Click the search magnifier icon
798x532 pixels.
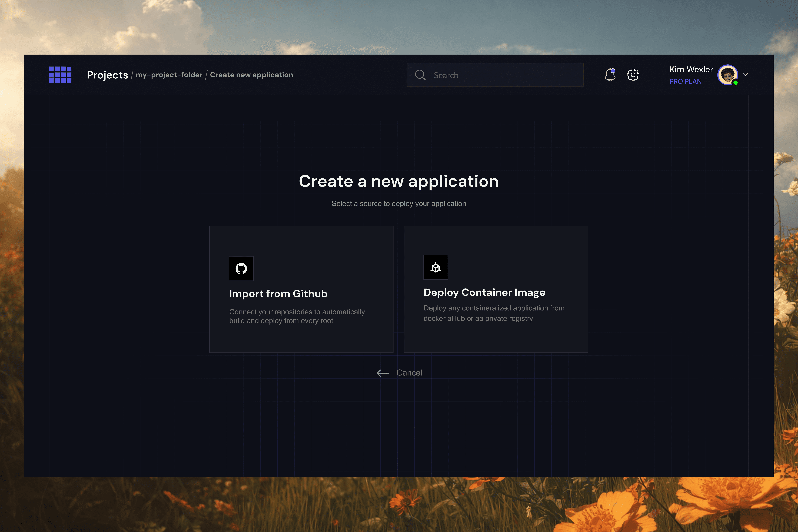coord(420,75)
